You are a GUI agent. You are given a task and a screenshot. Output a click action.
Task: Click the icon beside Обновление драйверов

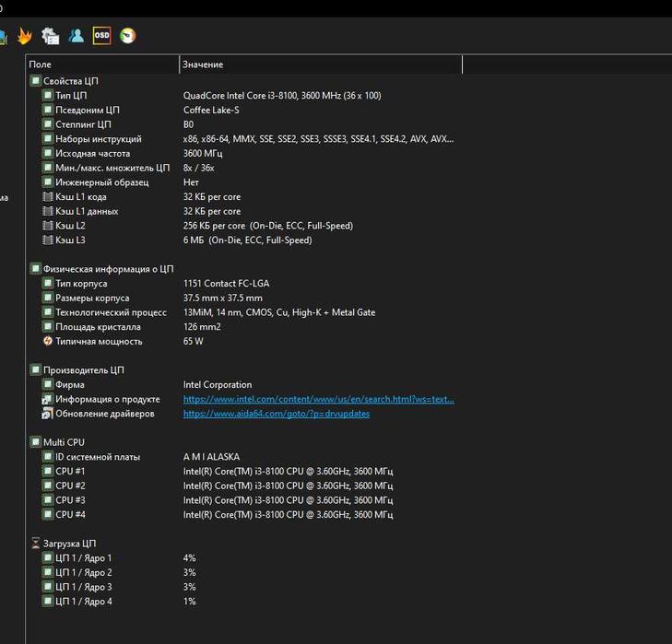[x=48, y=414]
